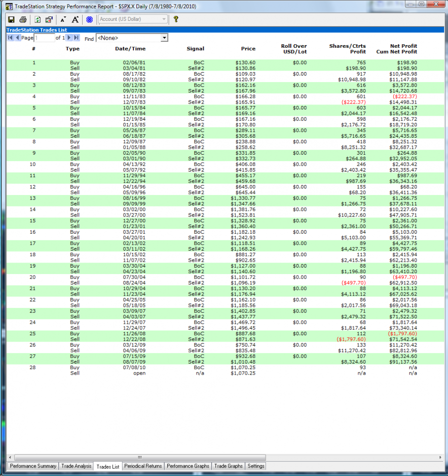
Task: Go to previous page arrow
Action: pos(17,38)
